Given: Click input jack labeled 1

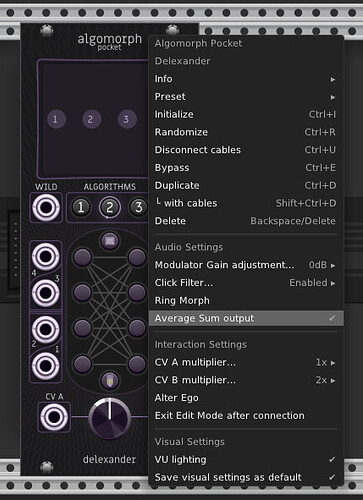Looking at the screenshot, I should [x=46, y=366].
